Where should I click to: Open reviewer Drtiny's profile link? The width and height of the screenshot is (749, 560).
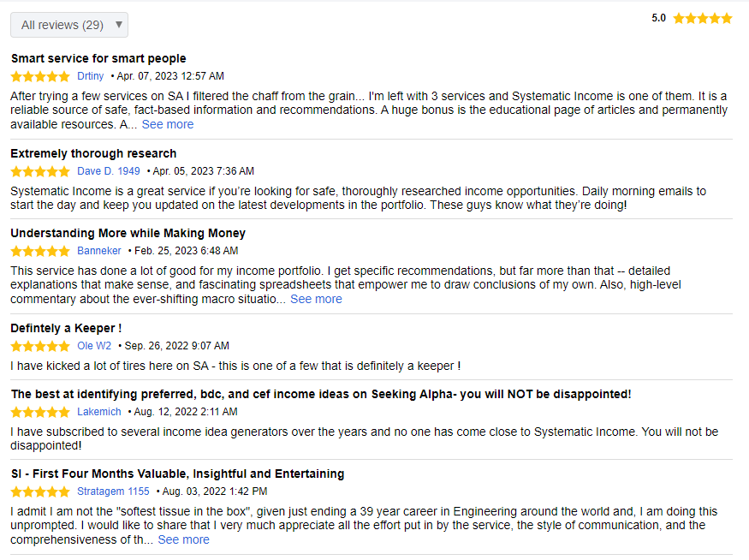pos(90,76)
